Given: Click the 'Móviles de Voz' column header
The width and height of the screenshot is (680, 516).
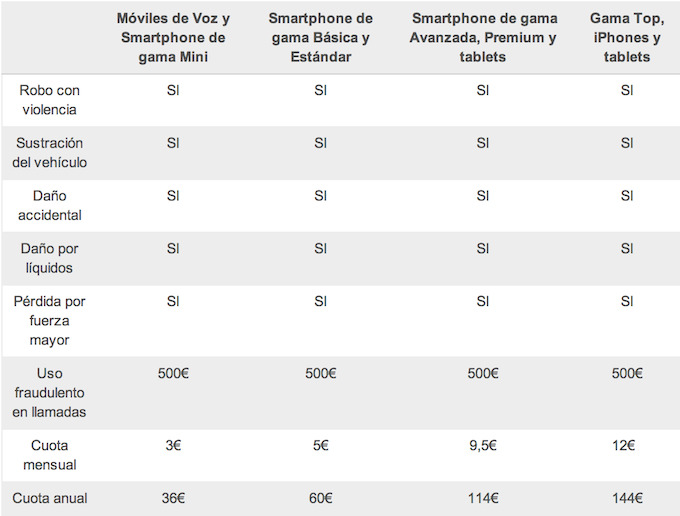Looking at the screenshot, I should 173,38.
